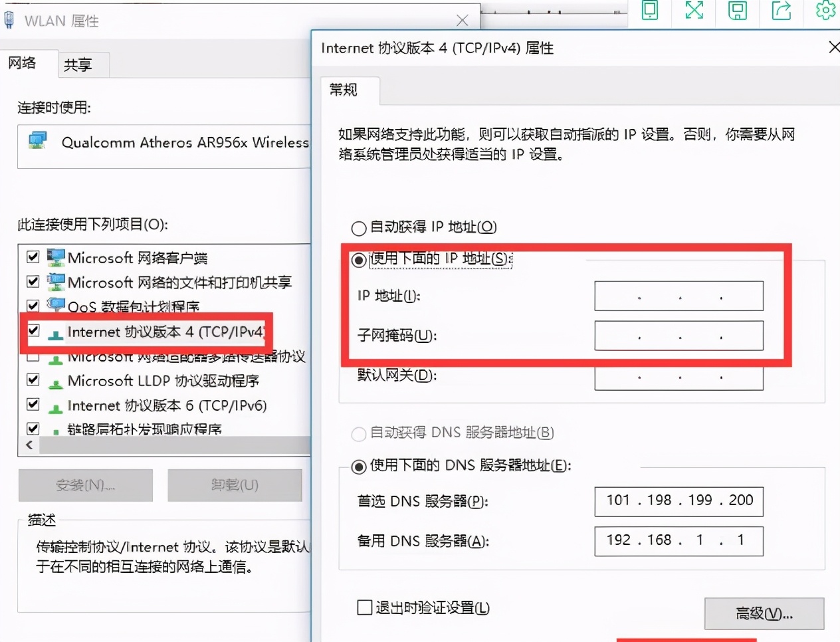Viewport: 840px width, 642px height.
Task: Uncheck the QoS 数据包计划程序 entry
Action: click(33, 305)
